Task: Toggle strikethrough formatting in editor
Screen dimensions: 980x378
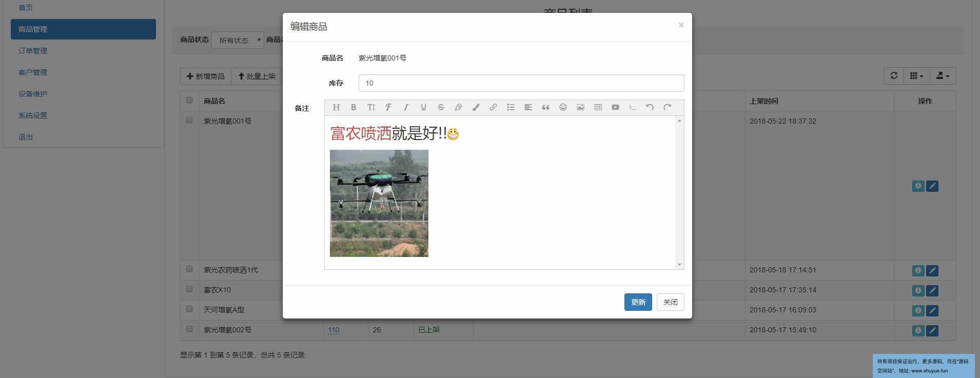Action: (x=441, y=107)
